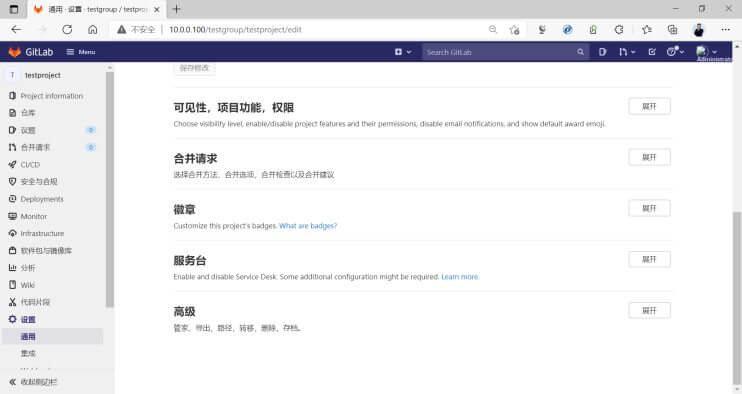Open a new browser tab
This screenshot has height=394, width=742.
tap(177, 9)
